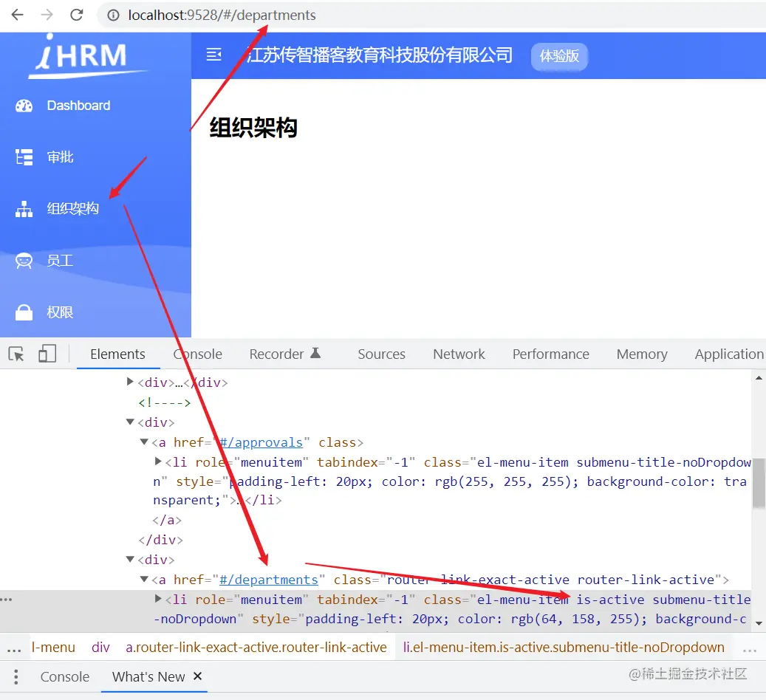Select l-menu in the breadcrumb bar

pyautogui.click(x=53, y=648)
